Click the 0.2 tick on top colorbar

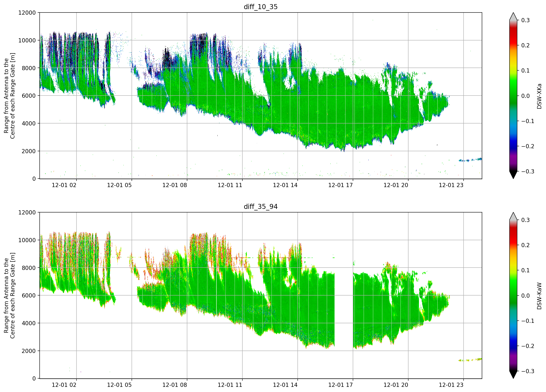click(525, 46)
